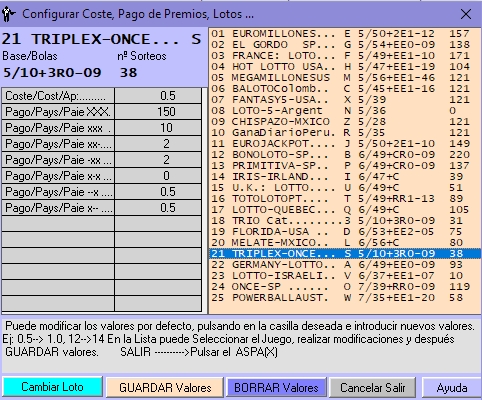Select 18 TRIO Cat list entry

(x=345, y=221)
